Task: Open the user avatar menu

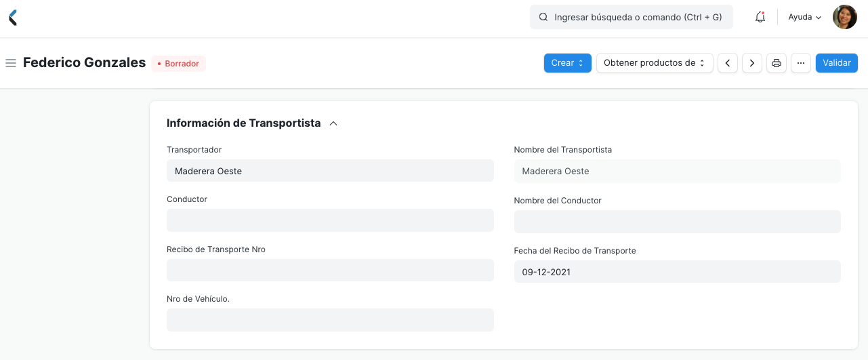Action: [844, 17]
